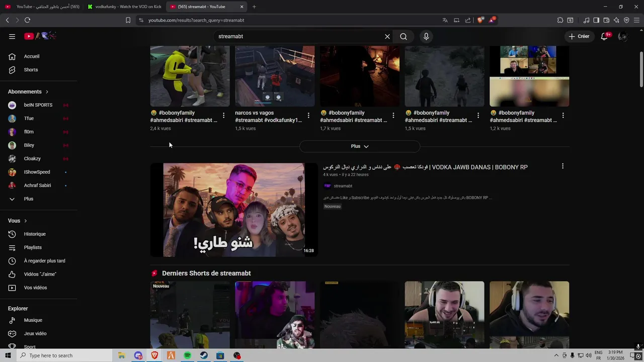The height and width of the screenshot is (362, 644).
Task: Expand the Abonnements section header
Action: click(x=28, y=92)
